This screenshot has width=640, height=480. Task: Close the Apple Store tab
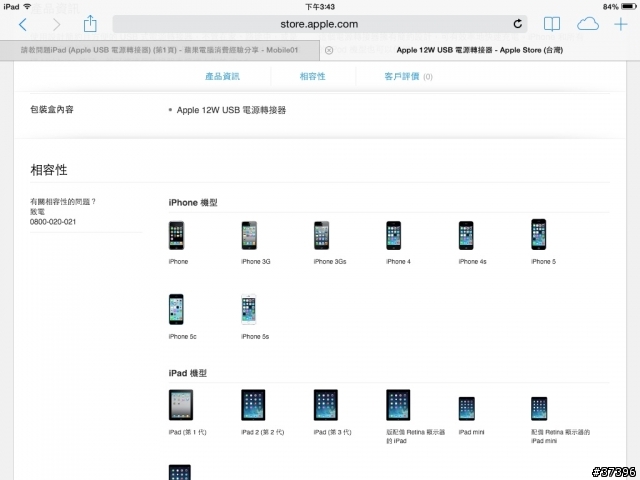[x=329, y=50]
